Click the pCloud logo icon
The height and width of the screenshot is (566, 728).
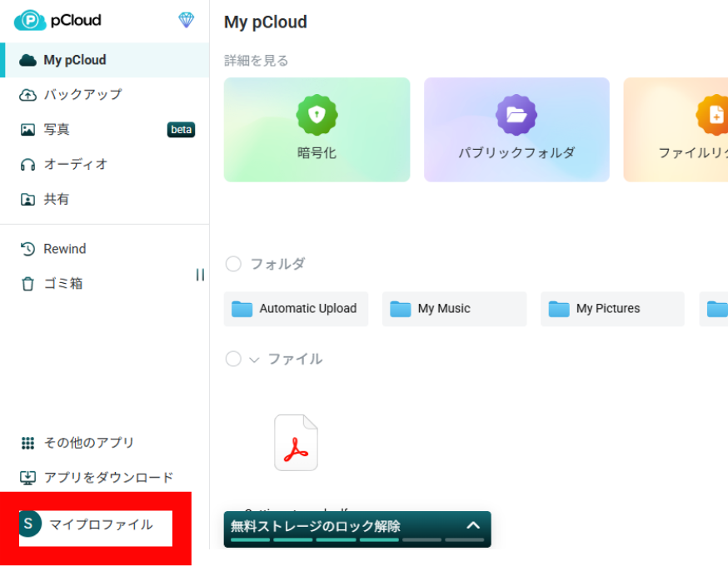(30, 20)
